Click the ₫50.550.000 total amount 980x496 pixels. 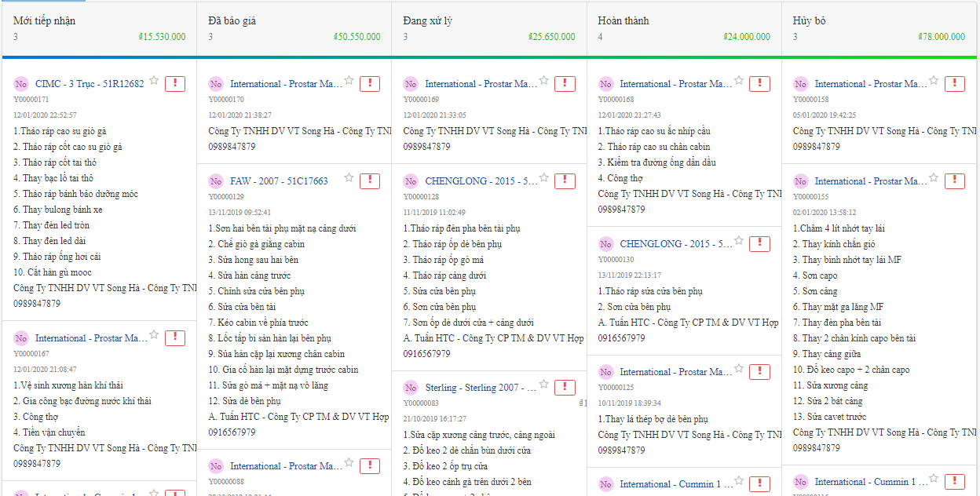(357, 37)
